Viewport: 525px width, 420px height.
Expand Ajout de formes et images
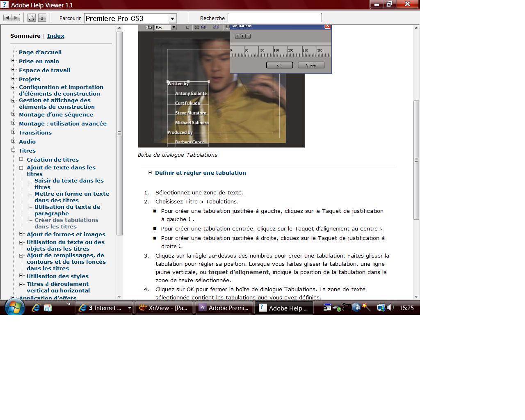21,234
